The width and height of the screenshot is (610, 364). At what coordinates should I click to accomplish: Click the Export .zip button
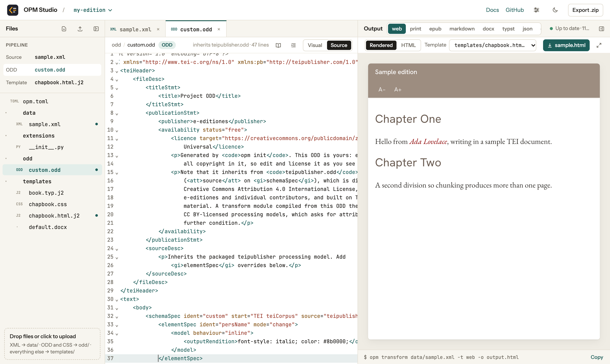pyautogui.click(x=585, y=10)
